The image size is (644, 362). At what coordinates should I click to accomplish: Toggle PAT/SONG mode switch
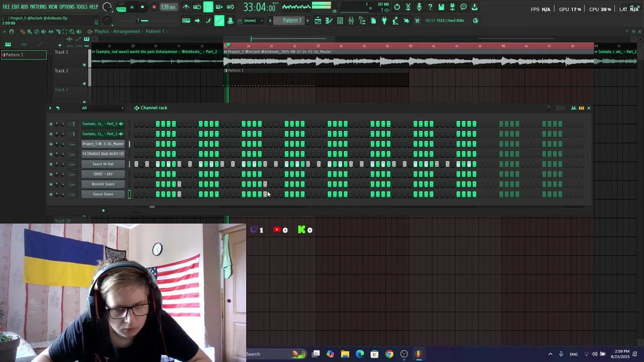[x=121, y=7]
